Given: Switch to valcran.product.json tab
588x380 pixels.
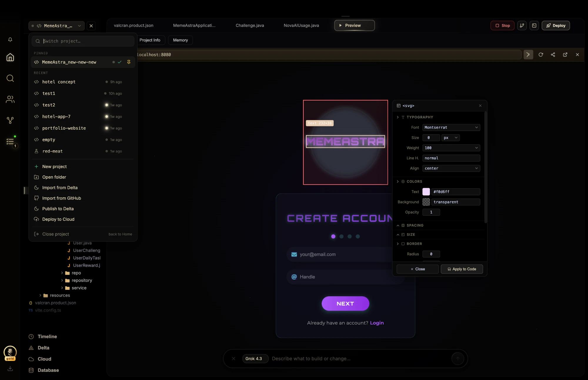Looking at the screenshot, I should [133, 26].
